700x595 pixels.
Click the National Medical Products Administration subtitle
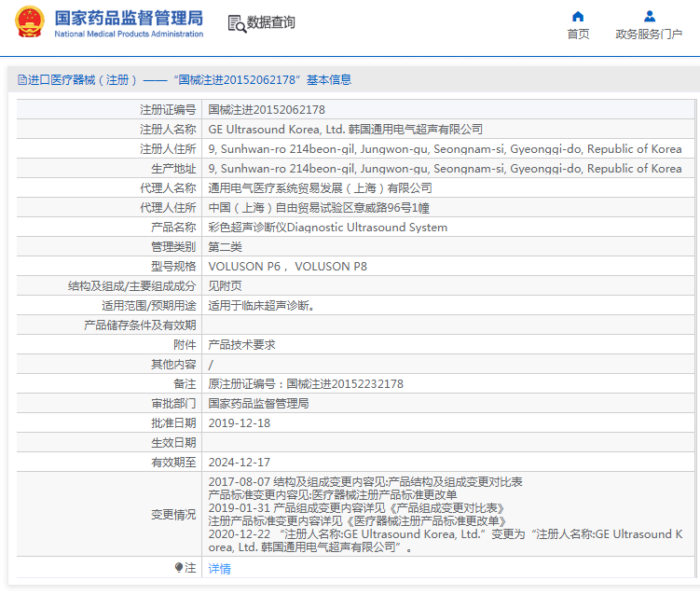pos(129,34)
